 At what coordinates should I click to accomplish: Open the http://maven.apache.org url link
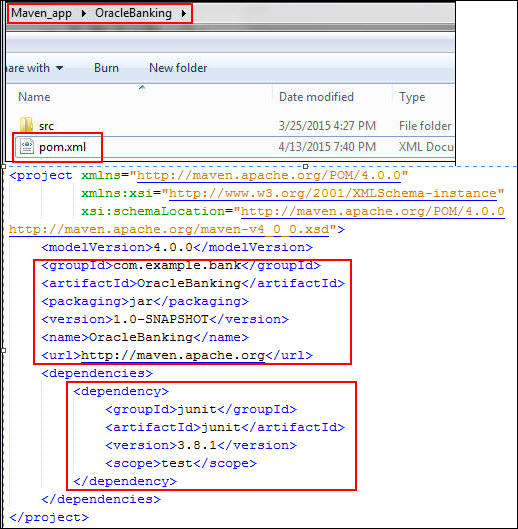[173, 356]
